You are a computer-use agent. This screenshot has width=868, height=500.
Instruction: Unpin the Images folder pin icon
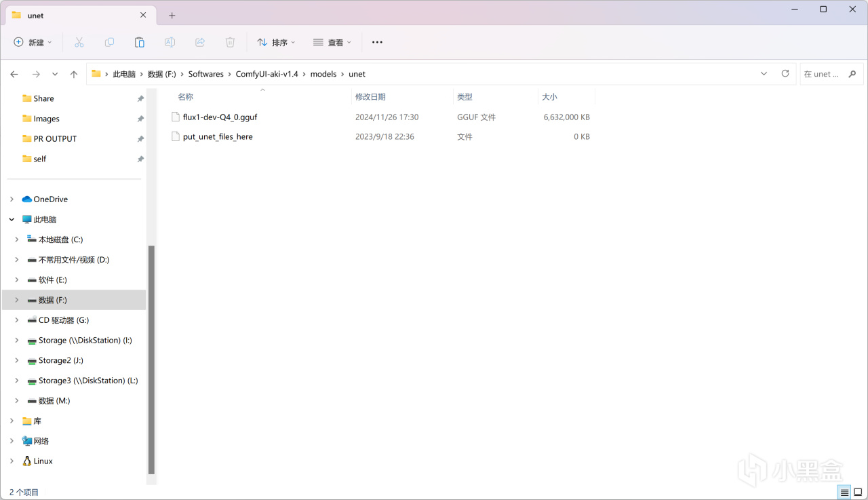pos(140,119)
